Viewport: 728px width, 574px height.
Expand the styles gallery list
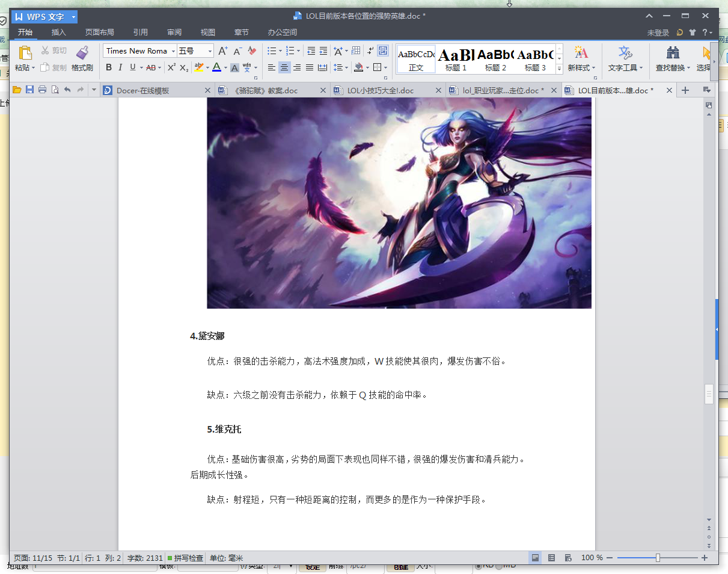coord(559,69)
